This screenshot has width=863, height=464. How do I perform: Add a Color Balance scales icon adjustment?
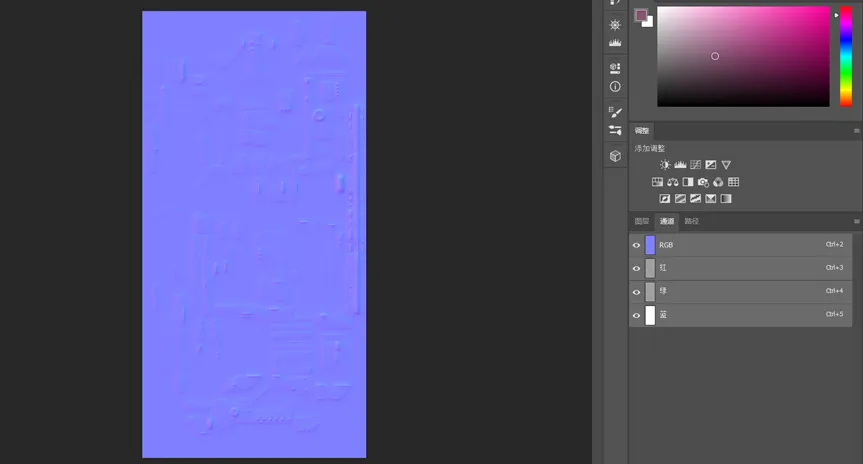pos(673,182)
